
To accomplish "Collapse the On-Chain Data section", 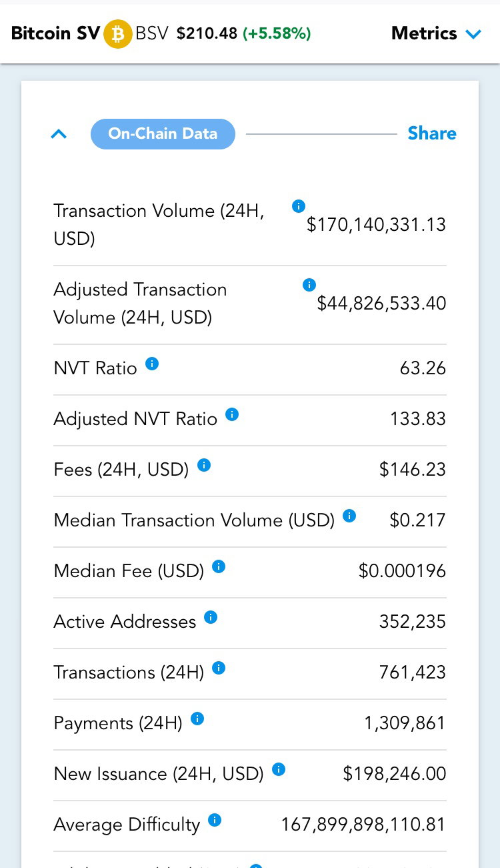I will 59,134.
